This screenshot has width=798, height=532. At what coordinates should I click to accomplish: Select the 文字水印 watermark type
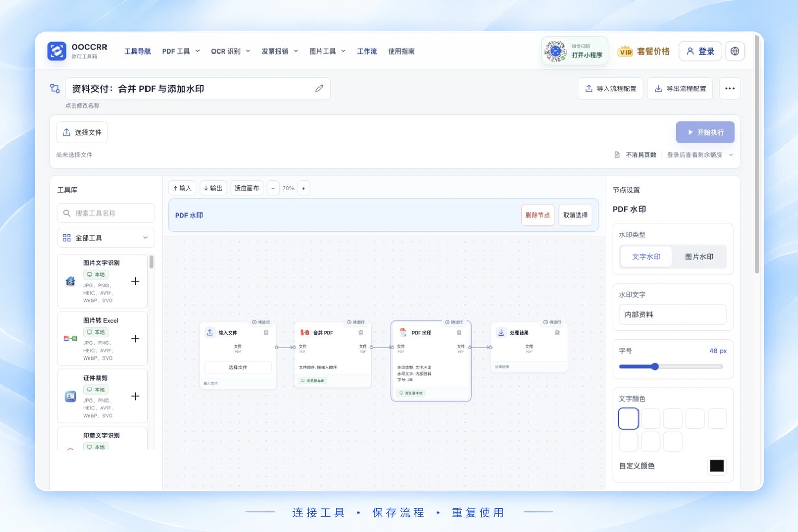[646, 257]
